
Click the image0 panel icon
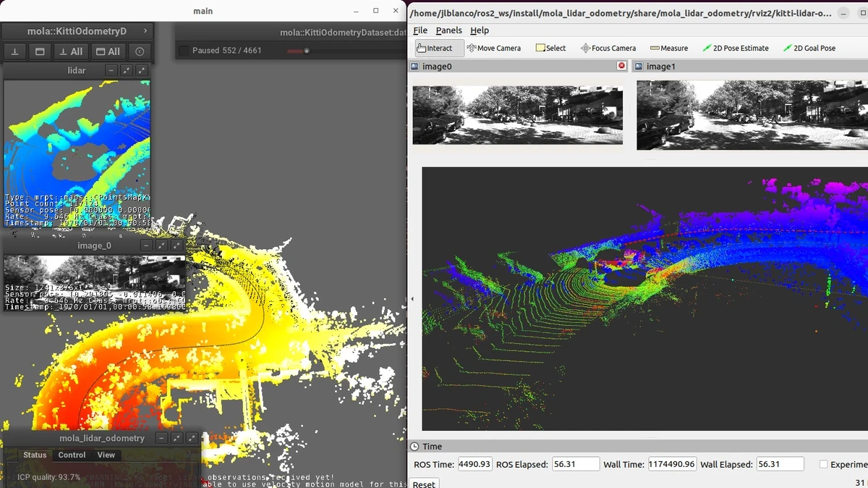[414, 66]
